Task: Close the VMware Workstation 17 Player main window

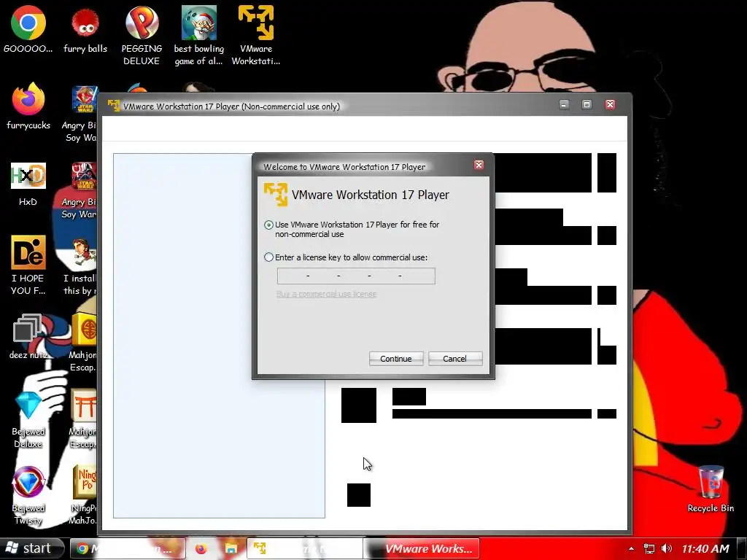Action: [610, 104]
